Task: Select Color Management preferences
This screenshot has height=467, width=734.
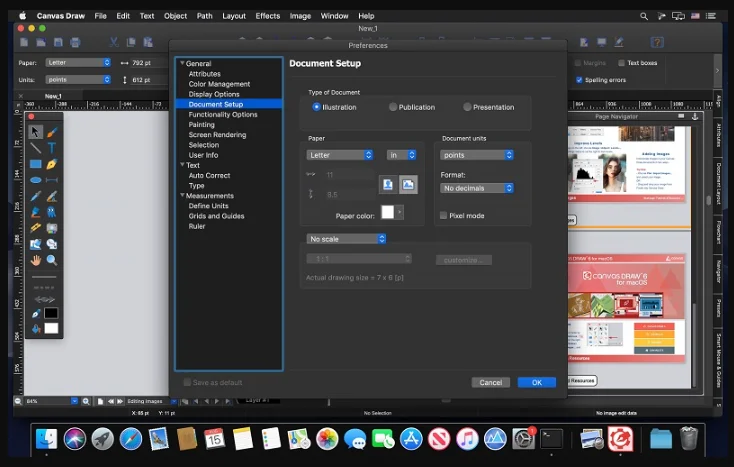Action: [219, 84]
